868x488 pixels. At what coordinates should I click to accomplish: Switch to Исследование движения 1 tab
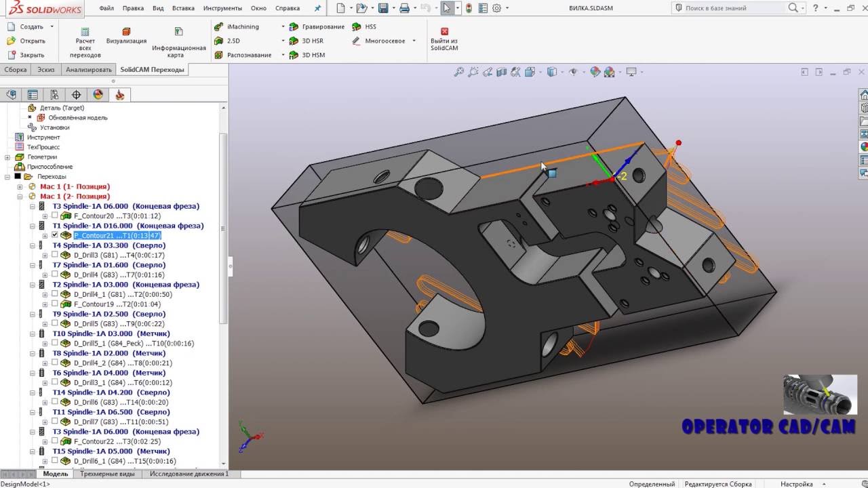tap(189, 474)
